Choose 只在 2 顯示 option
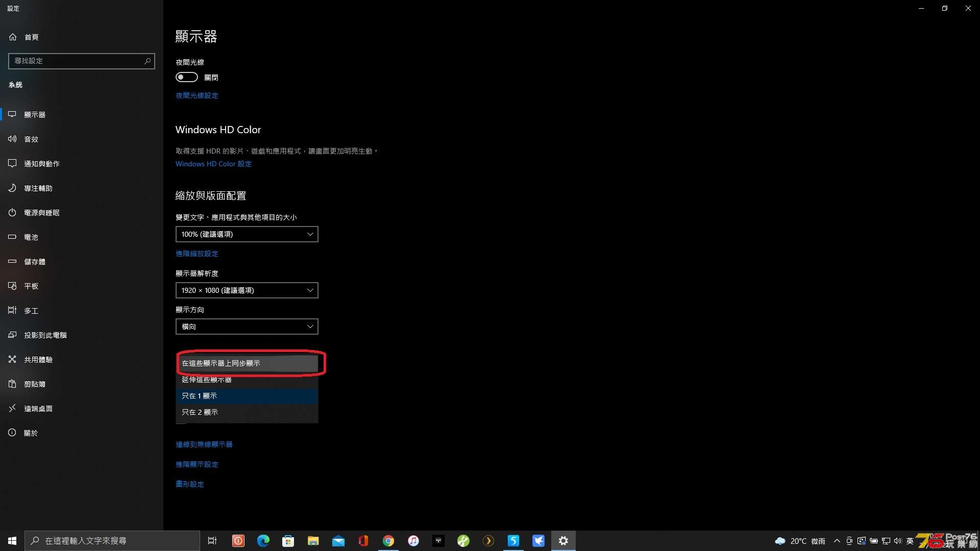 [247, 412]
